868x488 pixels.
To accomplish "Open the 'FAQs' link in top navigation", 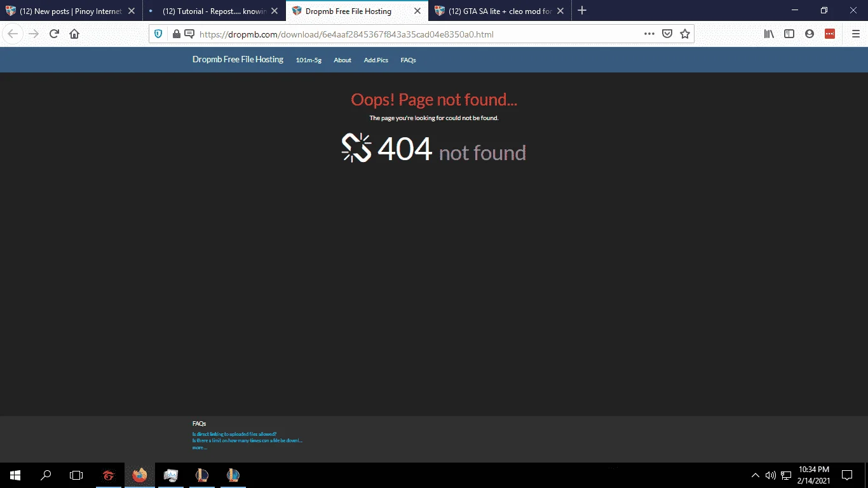I will point(408,60).
